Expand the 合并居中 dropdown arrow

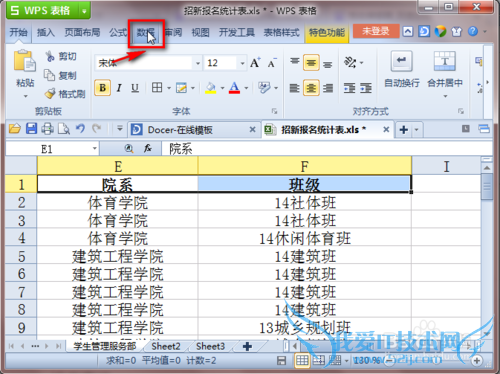tap(445, 96)
